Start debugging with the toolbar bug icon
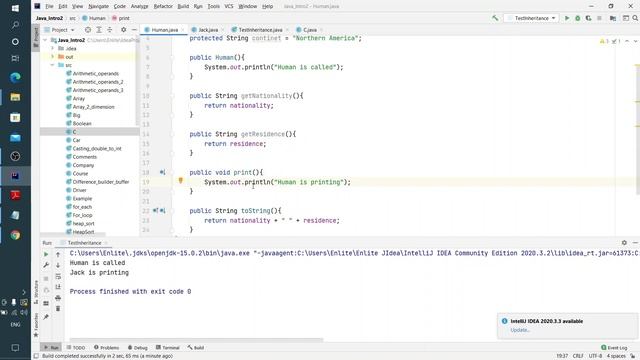 (x=578, y=18)
